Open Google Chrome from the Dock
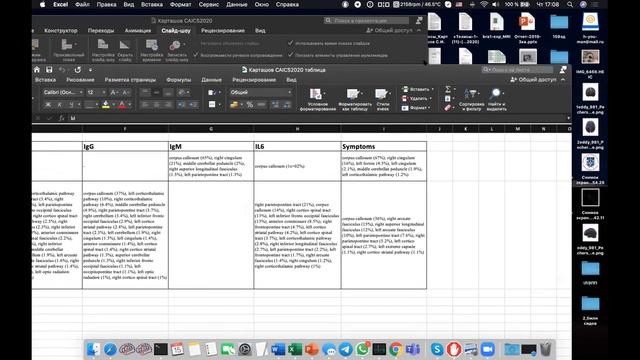The height and width of the screenshot is (360, 640). (396, 349)
